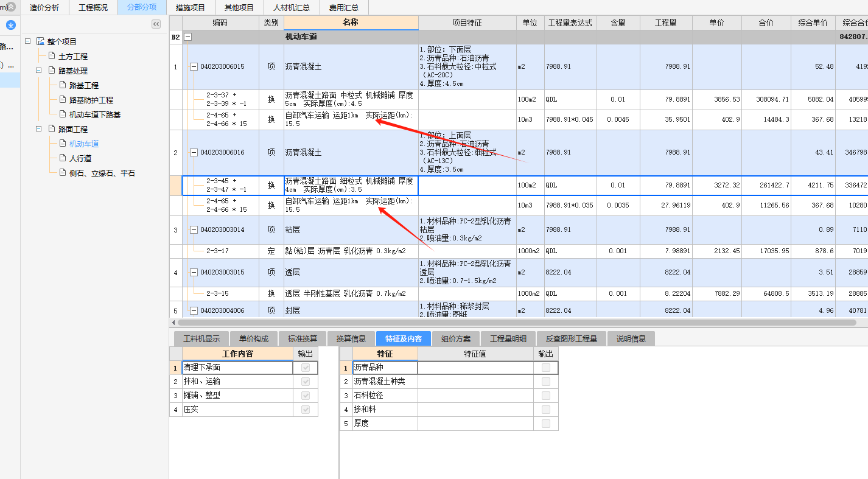868x479 pixels.
Task: Click the double-chevron up icon at top-left
Action: (11, 7)
